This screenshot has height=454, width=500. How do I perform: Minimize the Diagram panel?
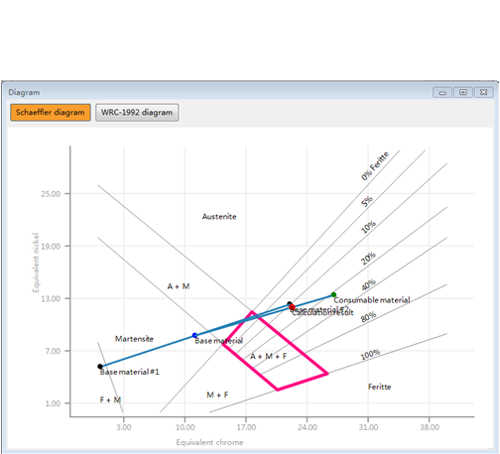pos(442,92)
